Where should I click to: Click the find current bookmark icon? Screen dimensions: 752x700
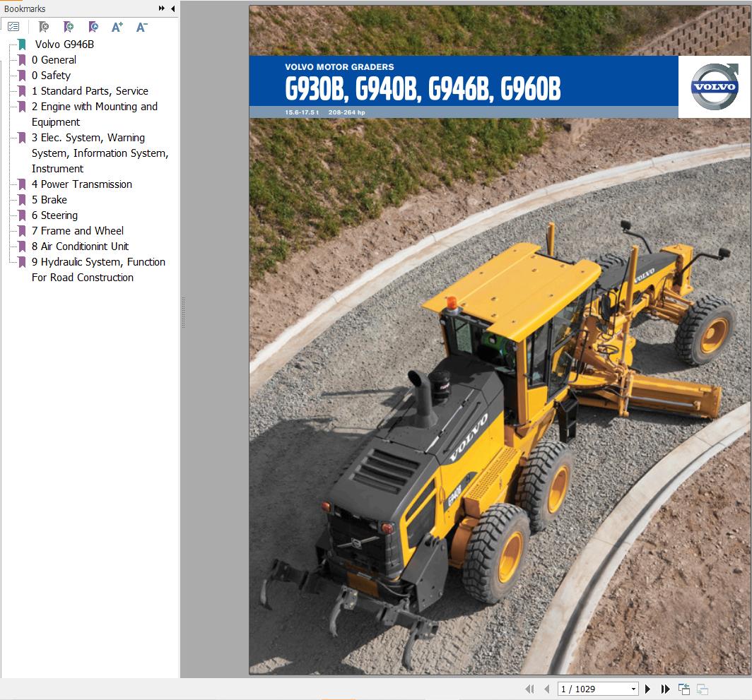93,27
